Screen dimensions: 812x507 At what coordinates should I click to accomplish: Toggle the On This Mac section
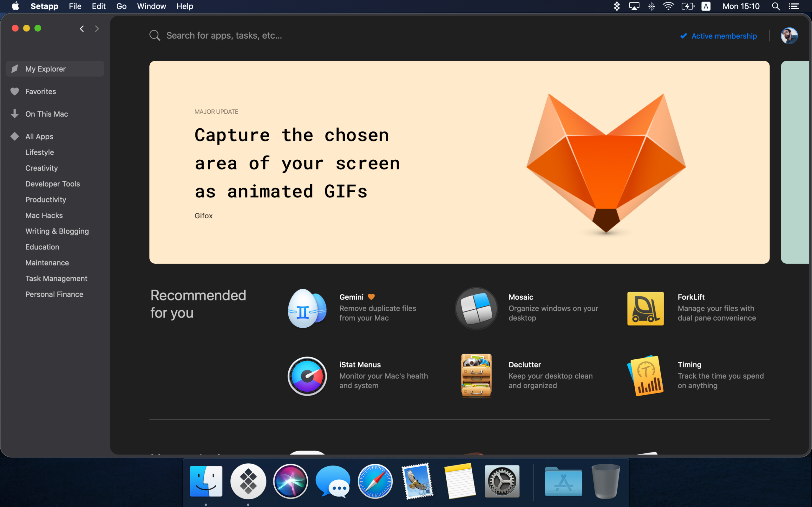click(46, 114)
